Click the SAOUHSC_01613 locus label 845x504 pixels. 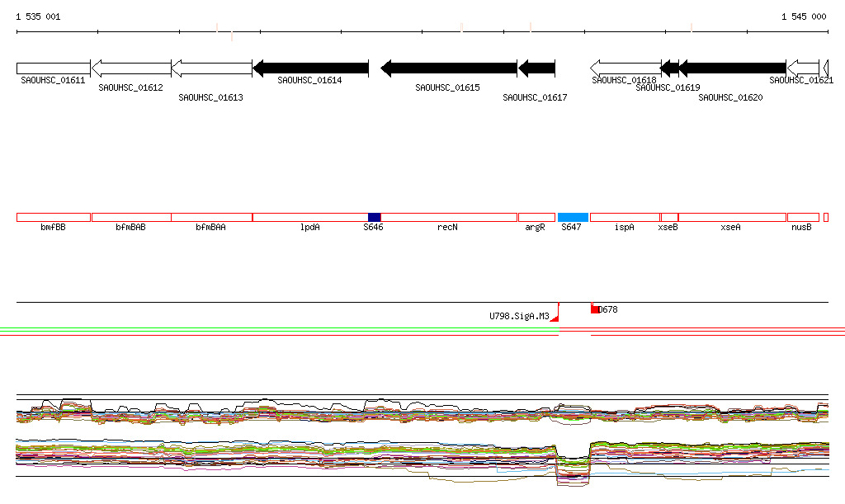click(x=210, y=97)
